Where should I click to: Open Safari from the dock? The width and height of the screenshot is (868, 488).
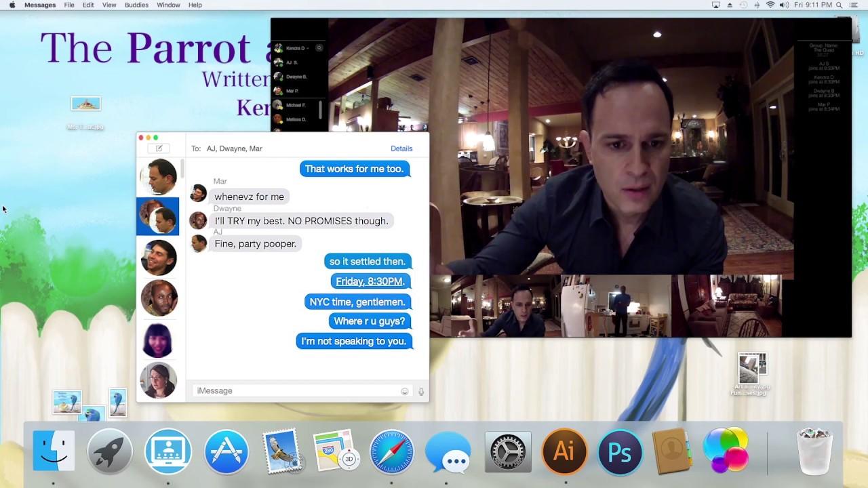[392, 451]
